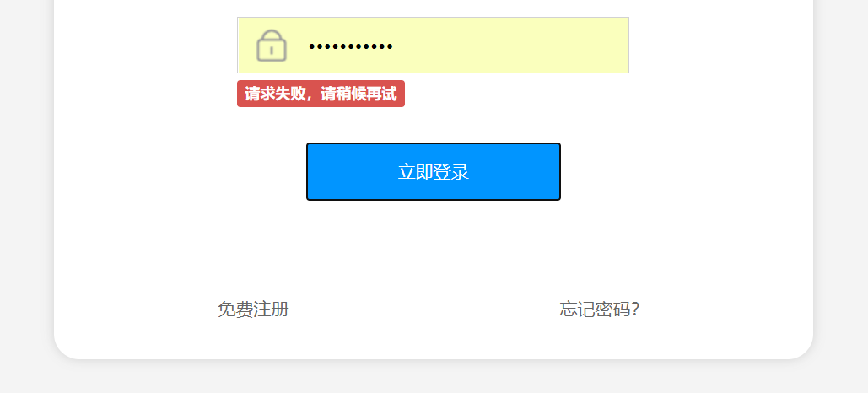Submit login with 立即登录
Screen dimensions: 868x393
tap(434, 171)
